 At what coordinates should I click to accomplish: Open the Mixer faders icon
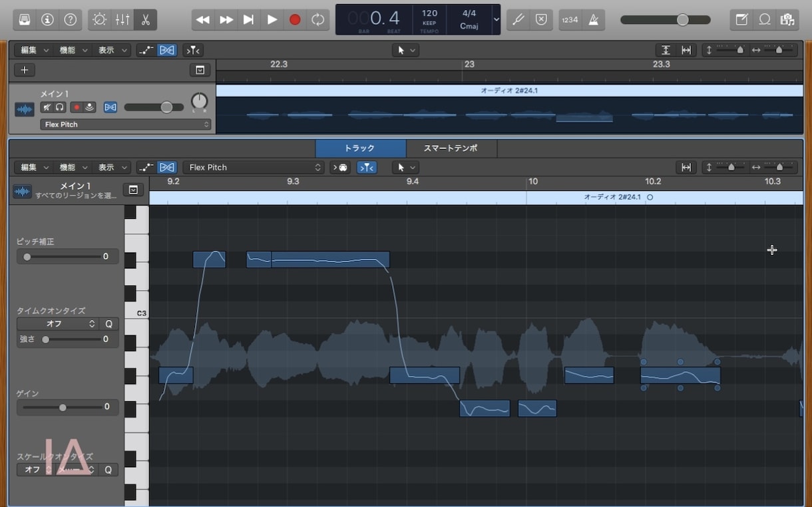(x=122, y=19)
